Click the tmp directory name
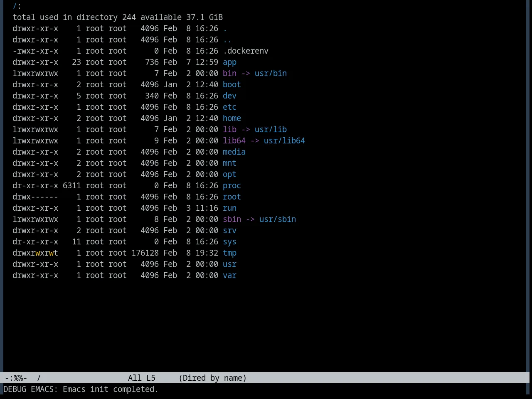The height and width of the screenshot is (399, 532). [229, 253]
